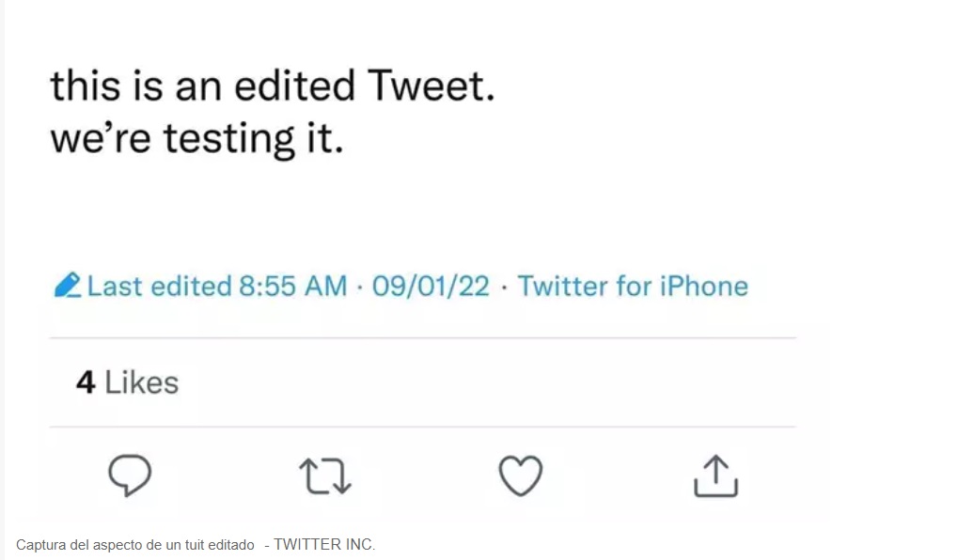The image size is (957, 560).
Task: Click the word "edited" in tweet text
Action: click(x=294, y=87)
